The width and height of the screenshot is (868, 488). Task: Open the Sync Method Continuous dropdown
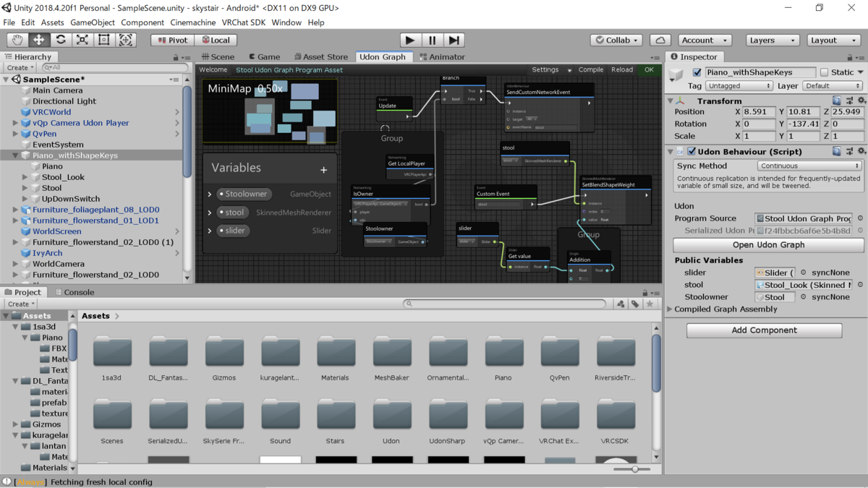point(809,166)
